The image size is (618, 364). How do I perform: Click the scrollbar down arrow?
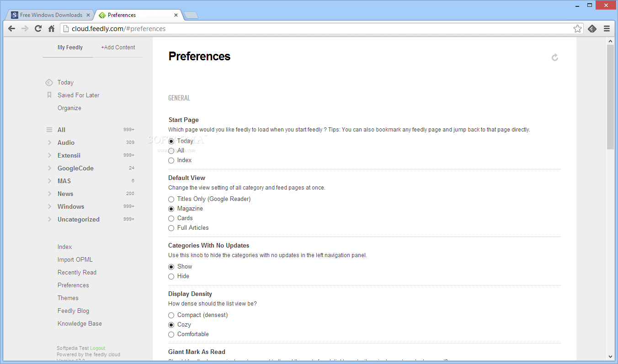click(x=610, y=356)
